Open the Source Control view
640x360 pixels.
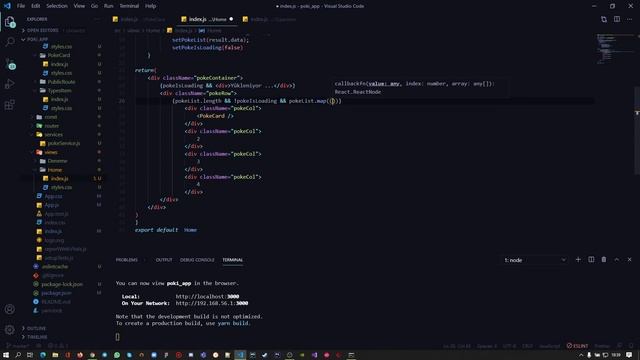[10, 64]
